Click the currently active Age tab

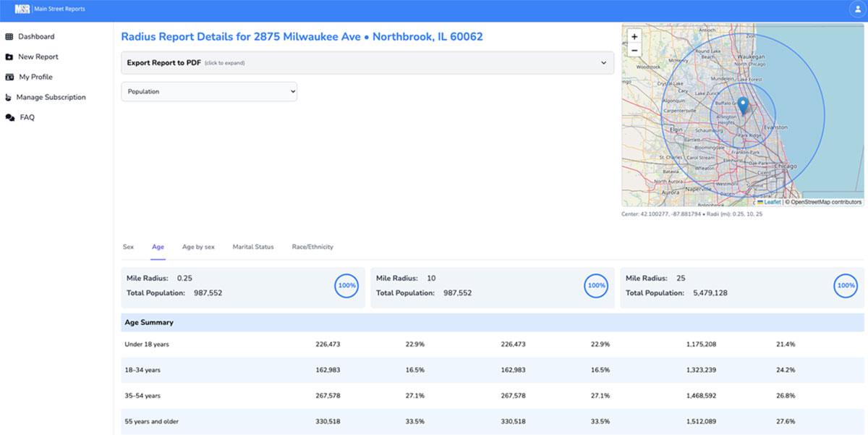point(158,247)
